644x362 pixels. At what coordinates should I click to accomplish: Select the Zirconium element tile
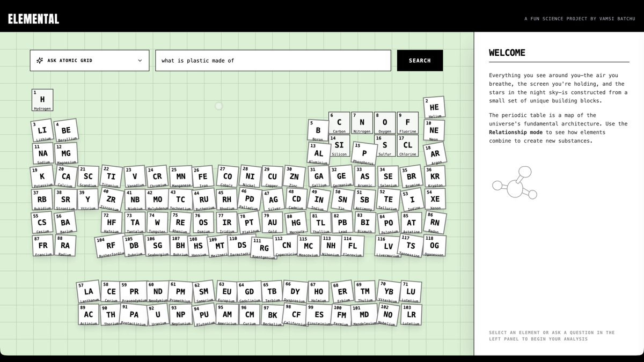point(111,200)
